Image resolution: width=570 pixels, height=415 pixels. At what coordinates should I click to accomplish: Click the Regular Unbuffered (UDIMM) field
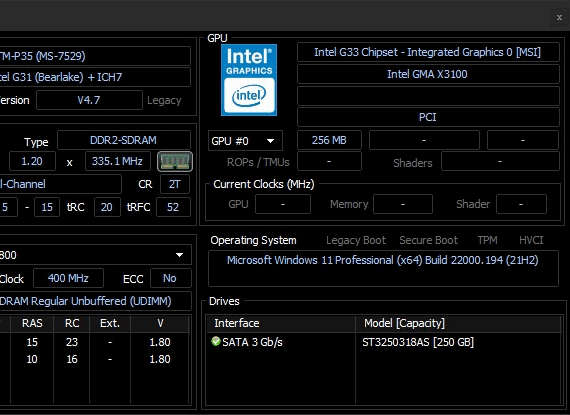click(95, 301)
